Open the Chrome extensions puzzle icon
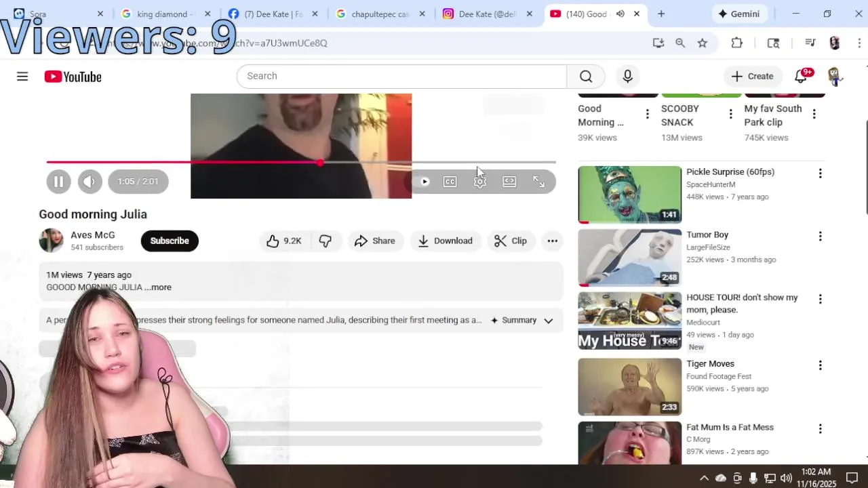 [736, 43]
